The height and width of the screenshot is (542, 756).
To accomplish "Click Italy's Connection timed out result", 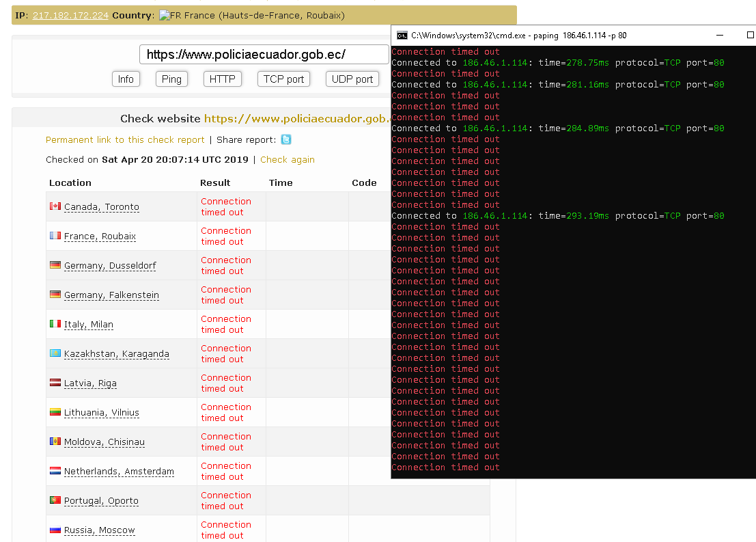I will click(x=225, y=325).
